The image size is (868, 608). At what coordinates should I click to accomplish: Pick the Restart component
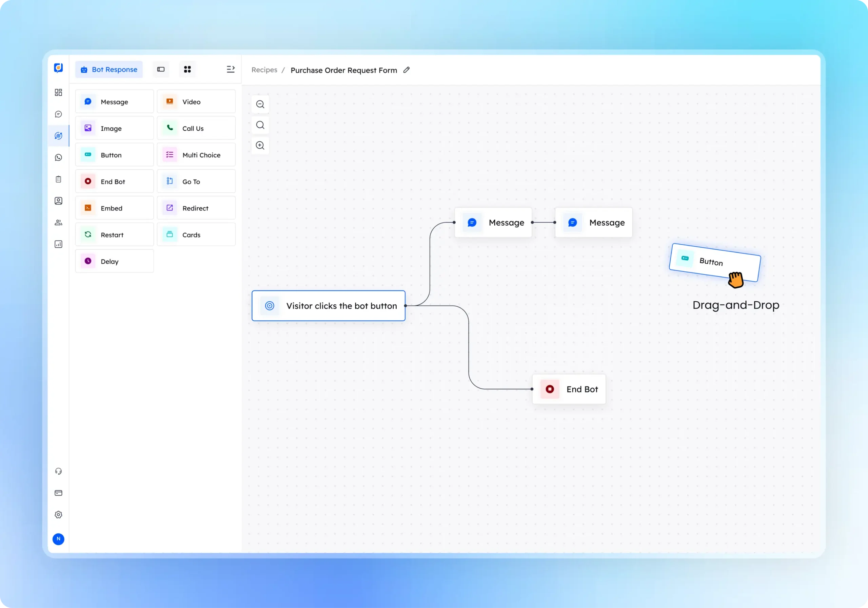coord(115,234)
